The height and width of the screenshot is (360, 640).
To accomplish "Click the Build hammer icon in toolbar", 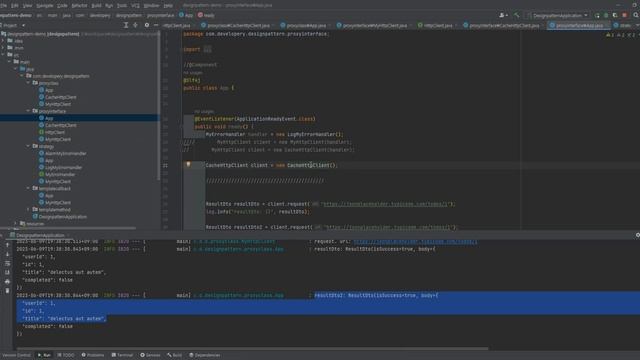I will 516,15.
